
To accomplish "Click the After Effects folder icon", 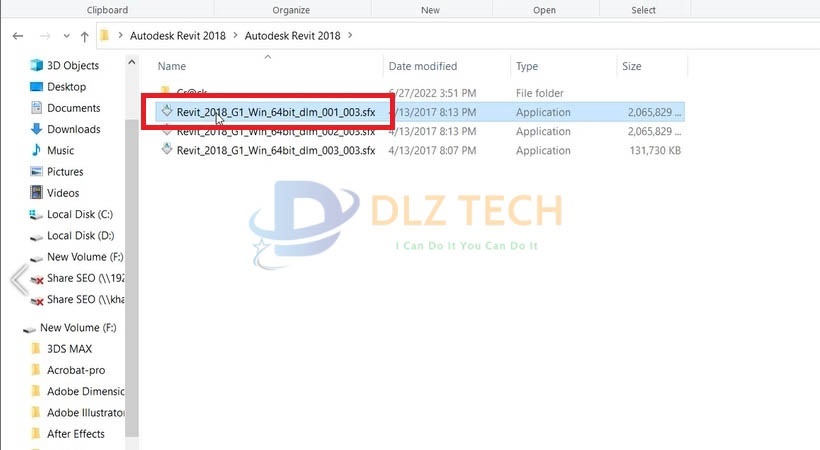I will pos(36,433).
